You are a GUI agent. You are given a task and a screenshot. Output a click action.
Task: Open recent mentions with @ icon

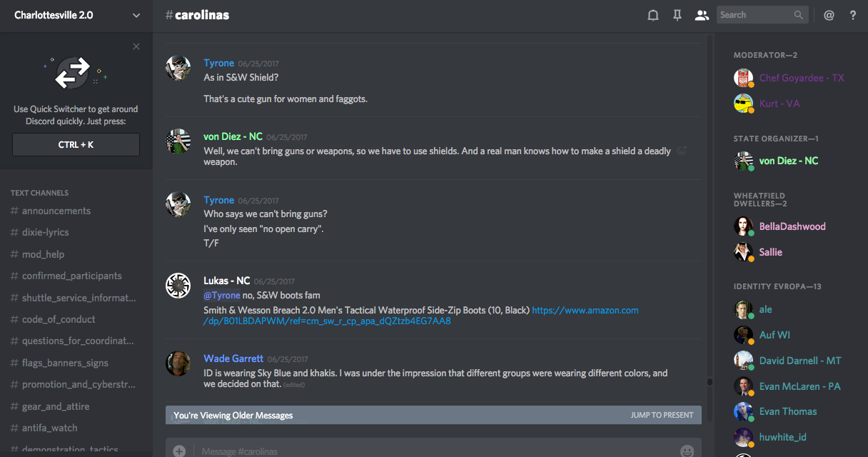click(x=829, y=15)
